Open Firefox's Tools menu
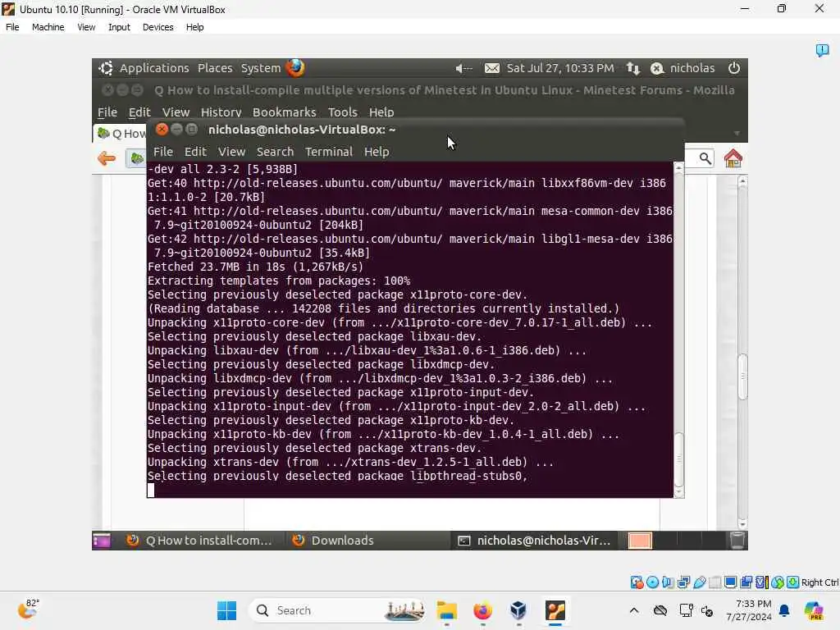 coord(342,112)
